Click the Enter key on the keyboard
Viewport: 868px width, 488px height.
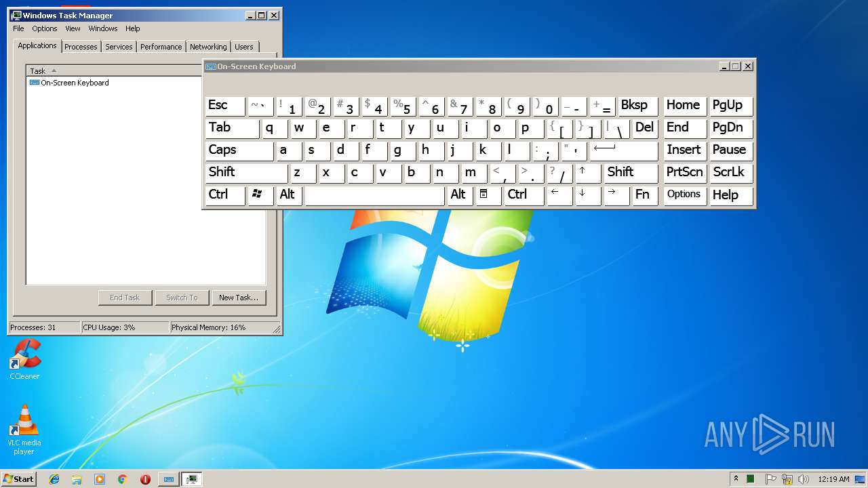(x=623, y=150)
